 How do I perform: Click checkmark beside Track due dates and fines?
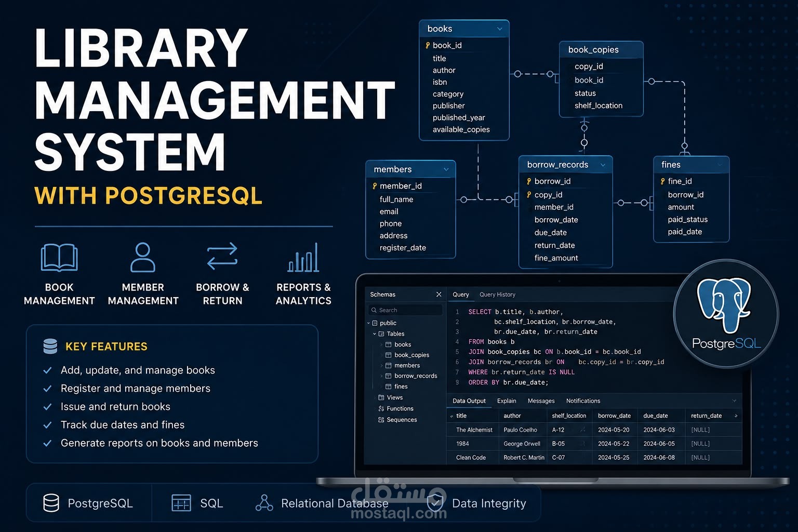click(x=47, y=425)
